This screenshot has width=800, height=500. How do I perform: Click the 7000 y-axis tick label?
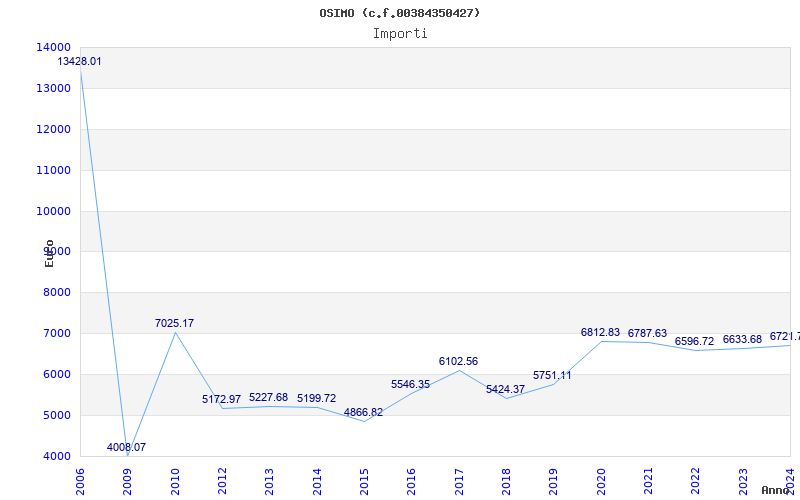pos(56,333)
